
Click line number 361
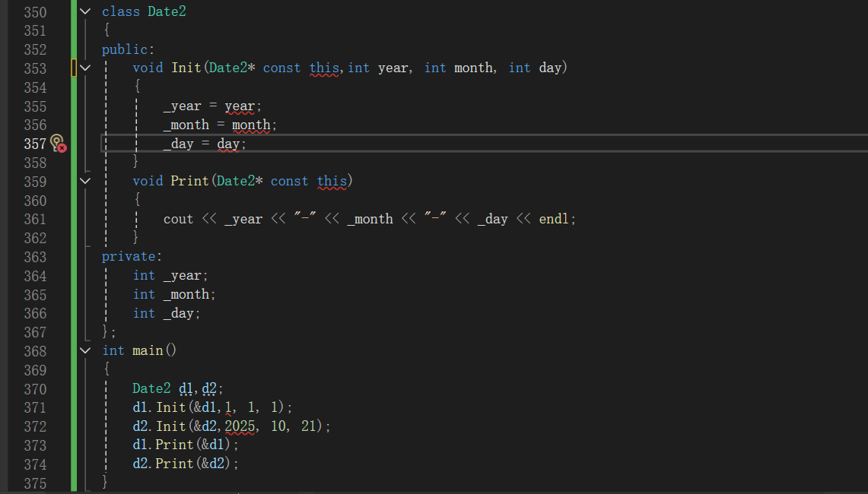36,219
